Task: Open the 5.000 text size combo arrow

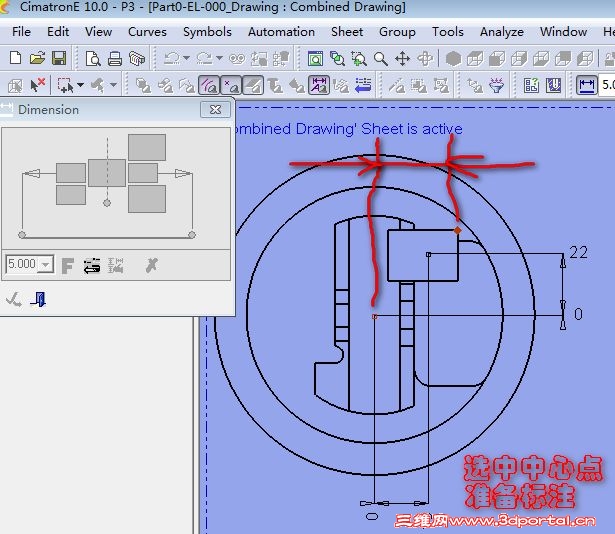Action: pos(46,264)
